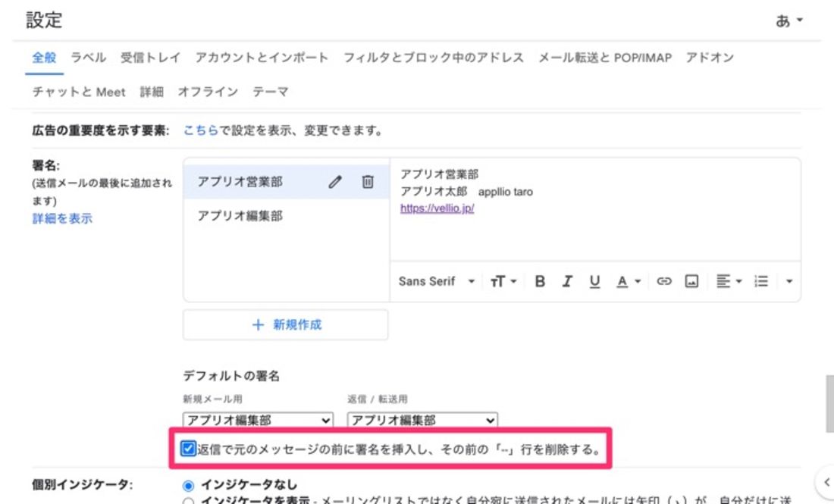Click the vertical scrollbar thumb
The width and height of the screenshot is (834, 504).
point(829,404)
